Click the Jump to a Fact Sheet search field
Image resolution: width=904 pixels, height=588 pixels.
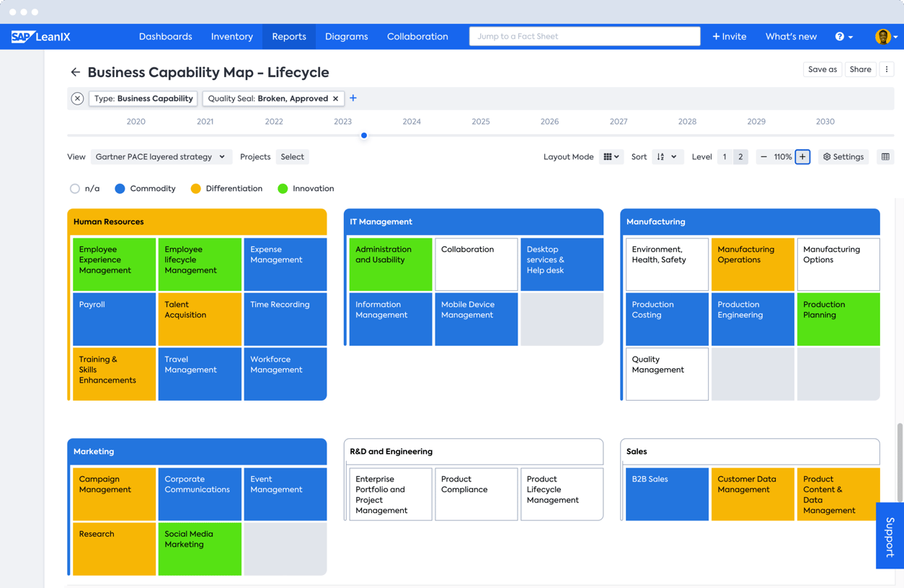[584, 36]
